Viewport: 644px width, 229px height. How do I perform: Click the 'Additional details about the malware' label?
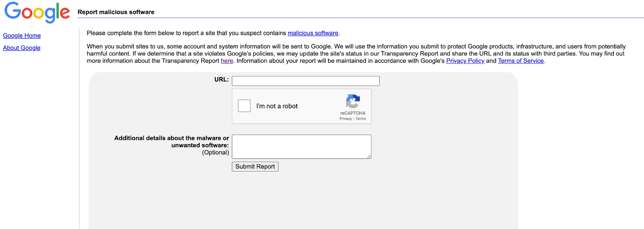[x=171, y=141]
